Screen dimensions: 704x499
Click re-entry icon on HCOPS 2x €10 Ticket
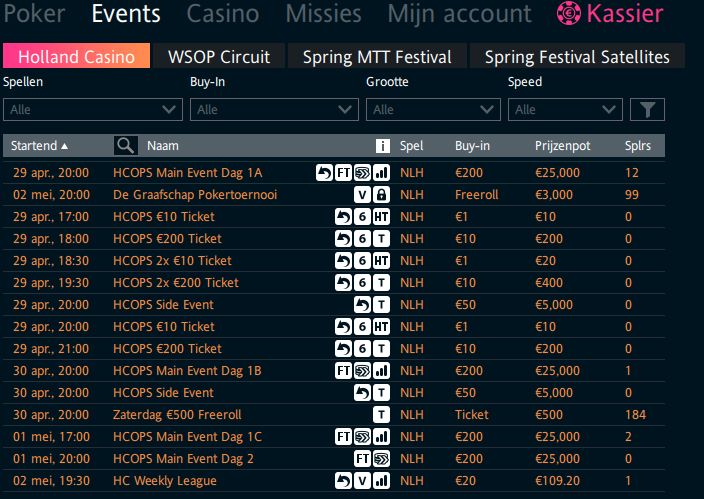pyautogui.click(x=343, y=261)
